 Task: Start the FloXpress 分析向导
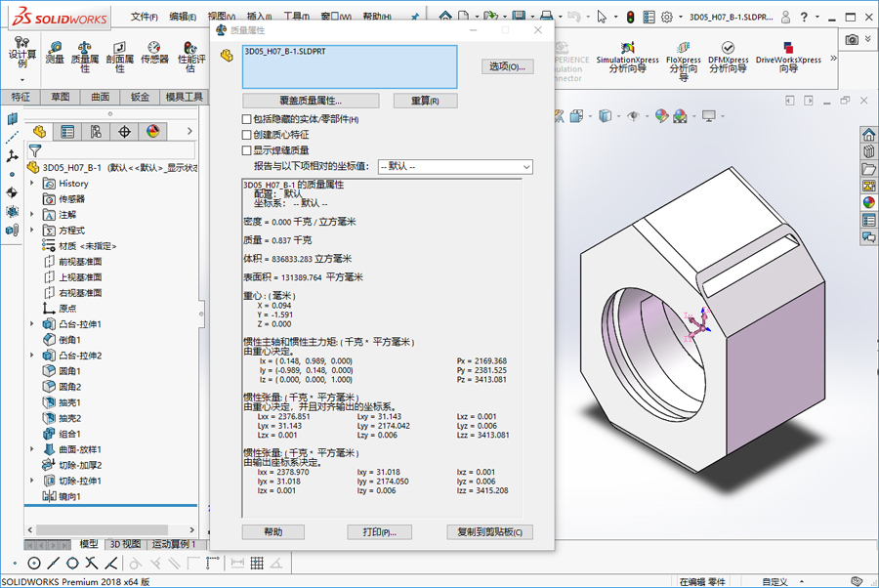pos(684,61)
